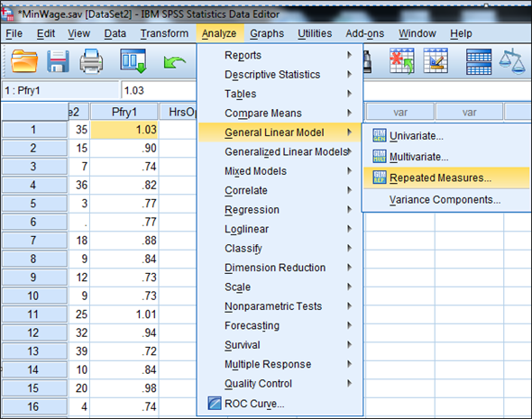Expand the Dimension Reduction submenu
The image size is (532, 419).
pyautogui.click(x=280, y=268)
